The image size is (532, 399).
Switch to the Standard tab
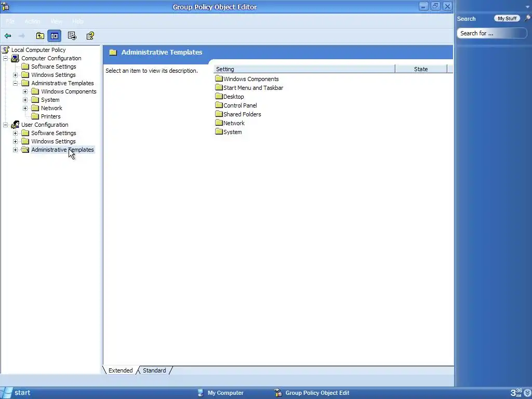pyautogui.click(x=154, y=370)
